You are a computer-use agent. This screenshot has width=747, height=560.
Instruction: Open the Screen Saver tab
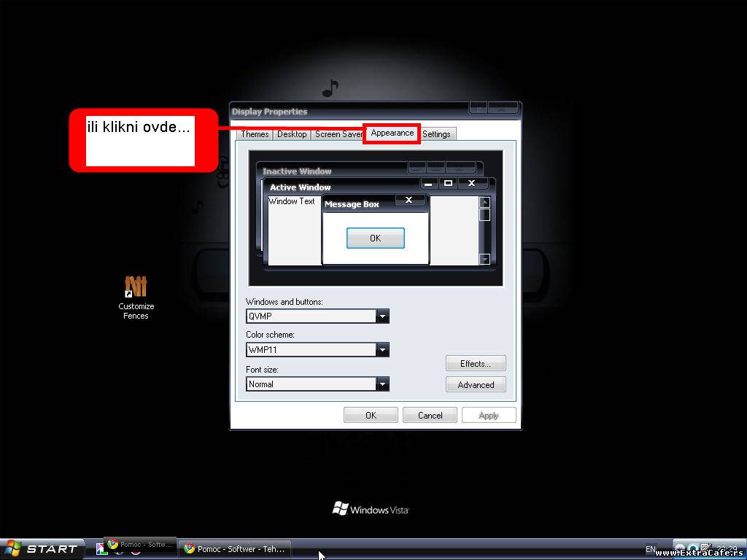[338, 134]
